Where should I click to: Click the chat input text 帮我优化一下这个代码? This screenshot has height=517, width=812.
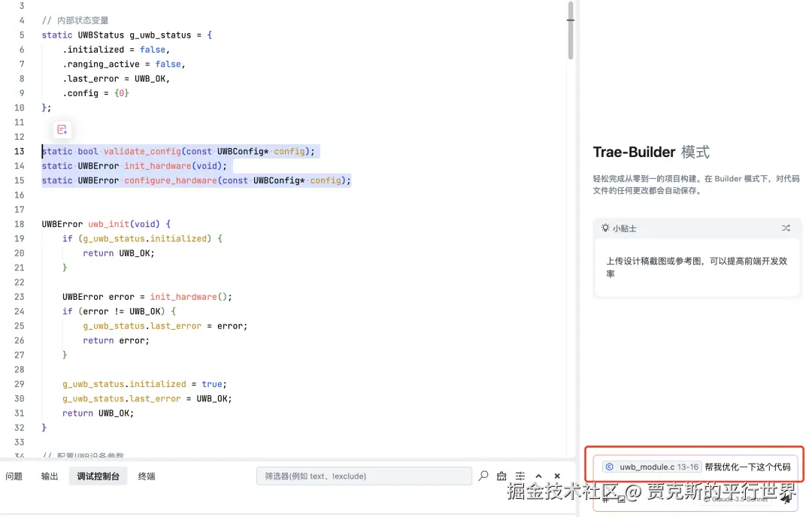(747, 467)
